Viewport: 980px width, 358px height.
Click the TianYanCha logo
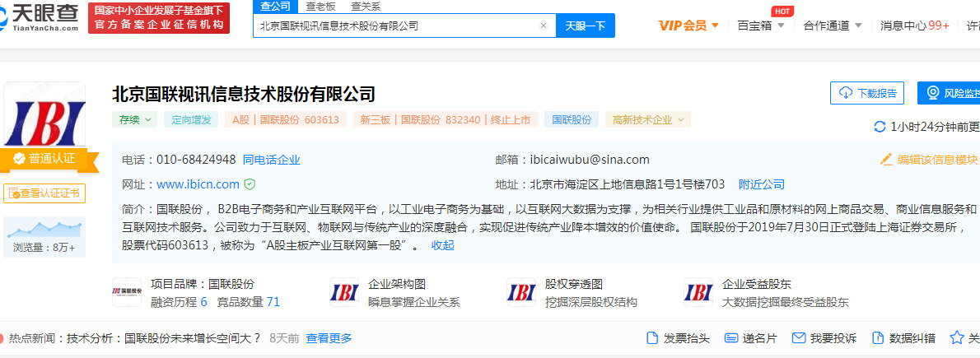tap(40, 18)
